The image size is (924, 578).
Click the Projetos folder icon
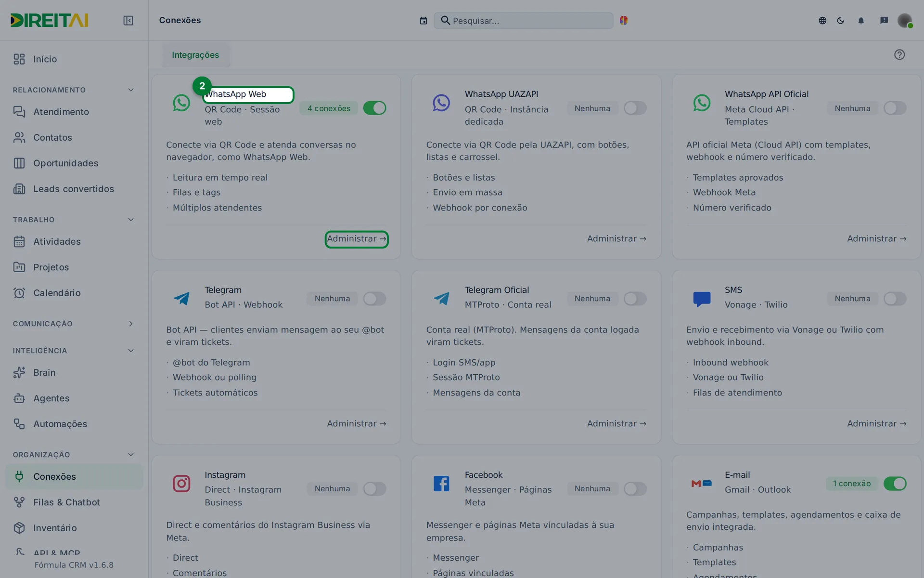click(19, 267)
